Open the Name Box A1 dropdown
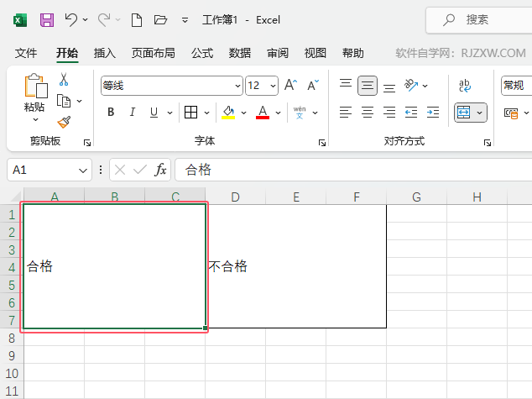Image resolution: width=532 pixels, height=399 pixels. 83,171
